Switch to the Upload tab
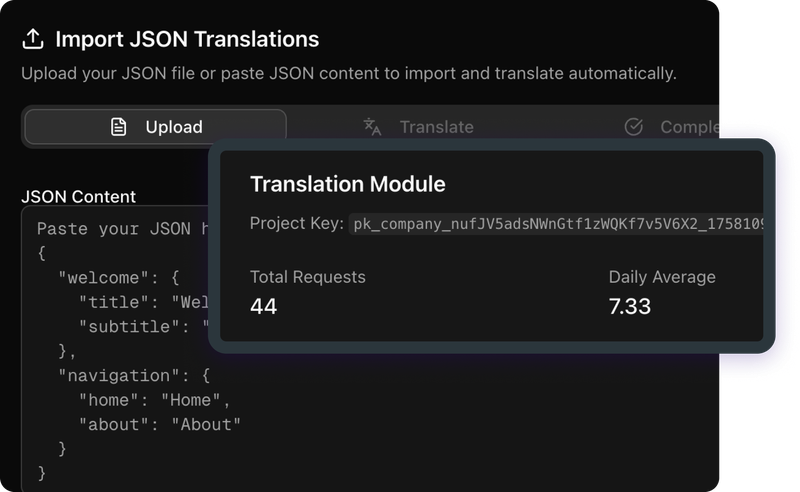800x492 pixels. [x=155, y=127]
